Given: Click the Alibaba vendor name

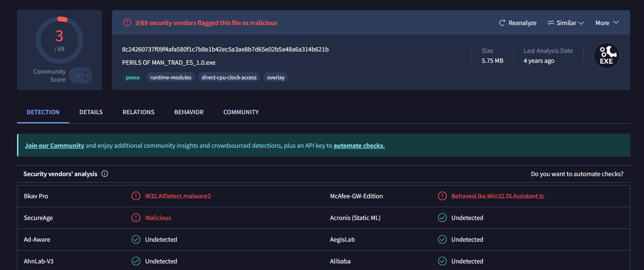Looking at the screenshot, I should pyautogui.click(x=340, y=261).
